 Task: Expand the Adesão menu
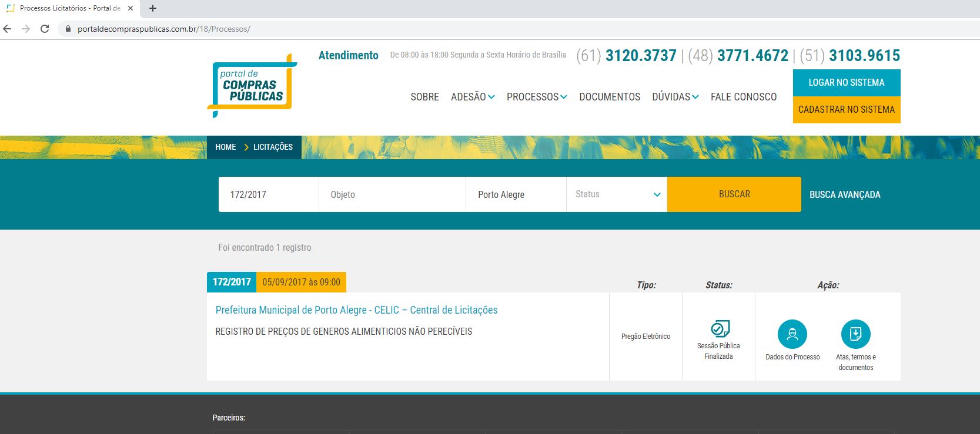click(x=473, y=97)
